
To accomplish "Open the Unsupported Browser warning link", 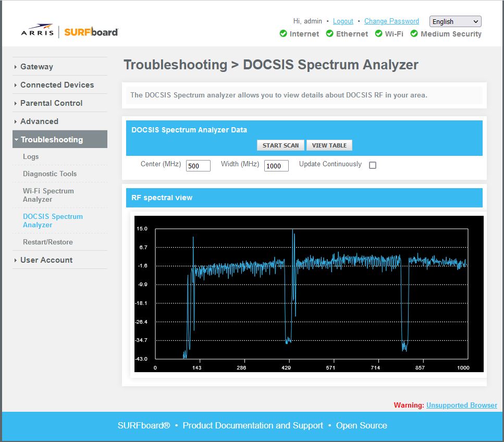I will (x=462, y=405).
